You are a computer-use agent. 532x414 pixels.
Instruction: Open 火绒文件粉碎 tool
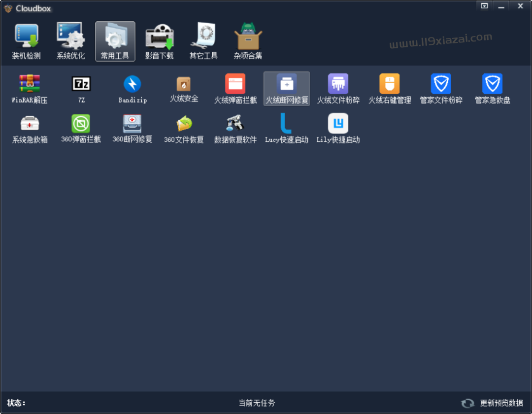tap(338, 89)
